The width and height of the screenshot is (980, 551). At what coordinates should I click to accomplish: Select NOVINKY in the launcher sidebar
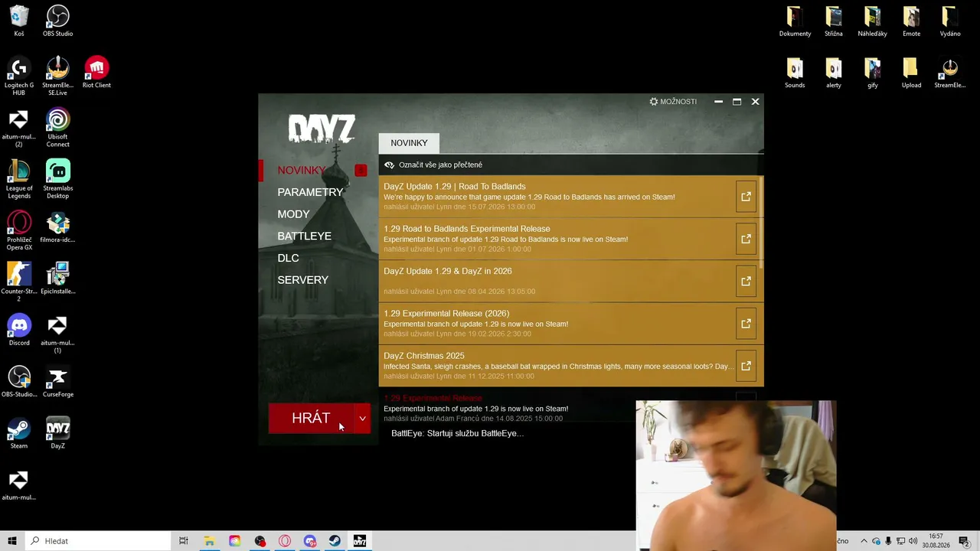click(x=302, y=170)
